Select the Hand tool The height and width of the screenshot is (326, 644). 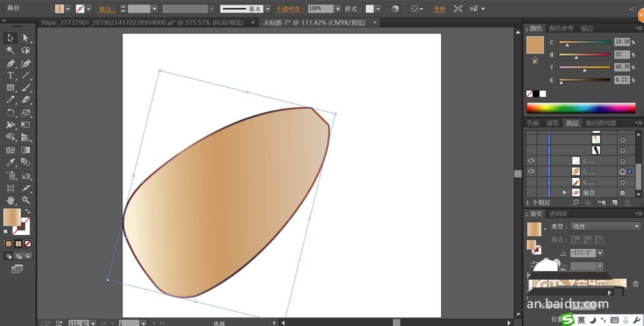pos(10,200)
